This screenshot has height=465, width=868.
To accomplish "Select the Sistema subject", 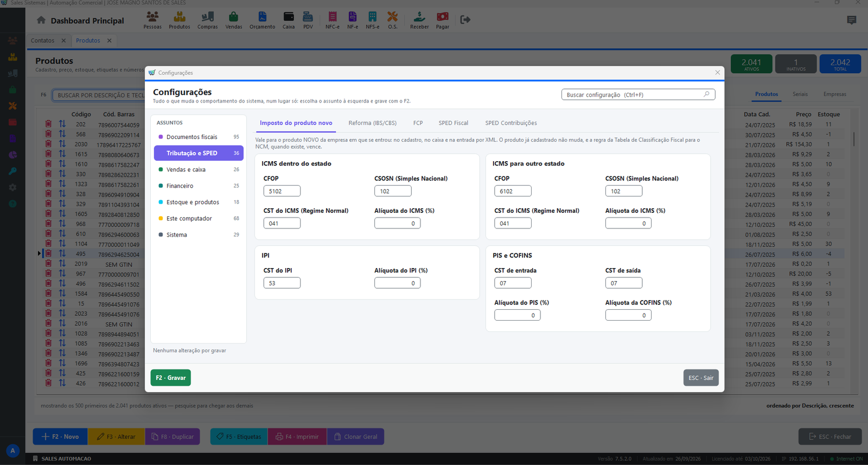I will tap(199, 234).
